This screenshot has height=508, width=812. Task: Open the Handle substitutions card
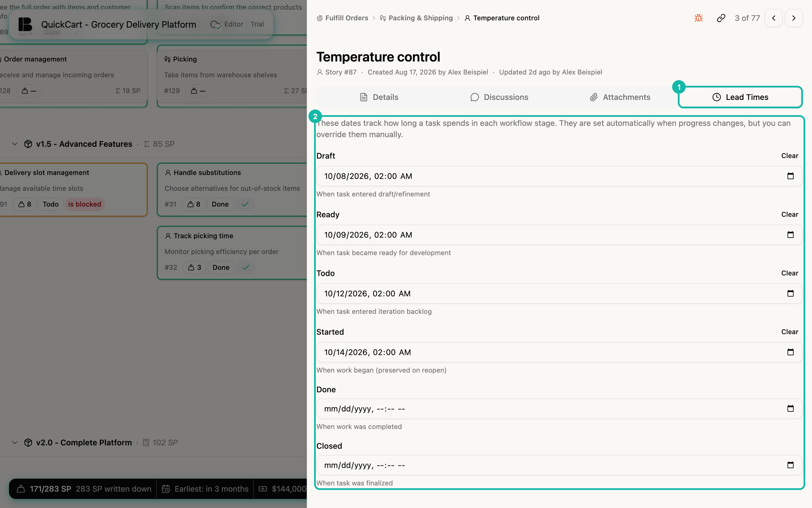(232, 189)
